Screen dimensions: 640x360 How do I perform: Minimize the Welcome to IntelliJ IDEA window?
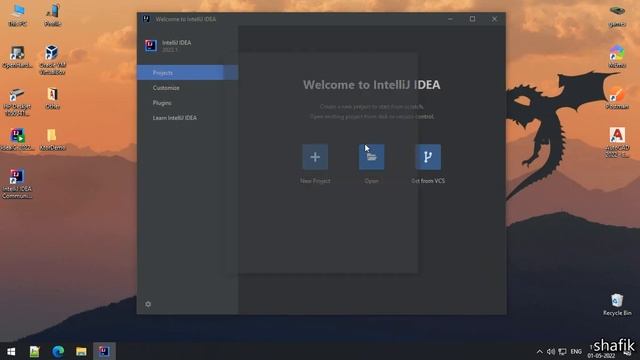pyautogui.click(x=450, y=19)
